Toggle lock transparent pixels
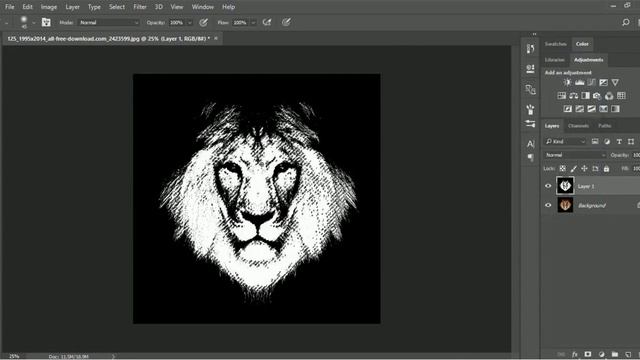This screenshot has width=640, height=360. tap(562, 169)
